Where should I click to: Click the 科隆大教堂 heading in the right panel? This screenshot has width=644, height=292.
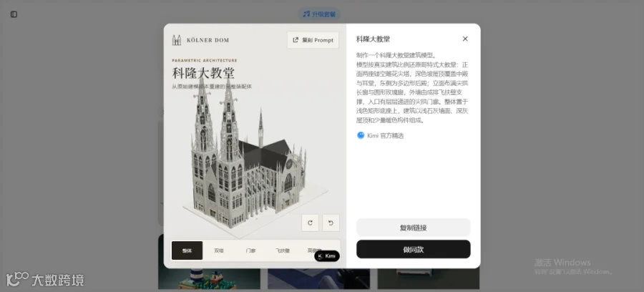point(373,39)
